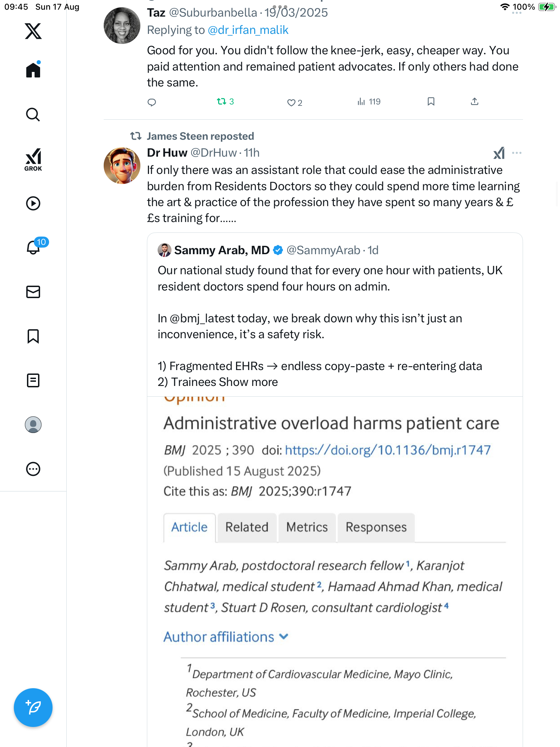Expand Author affiliations chevron

coord(284,636)
